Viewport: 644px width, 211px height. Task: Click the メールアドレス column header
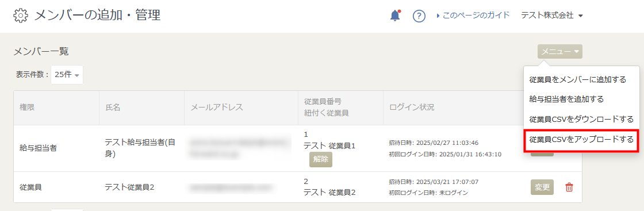click(217, 108)
